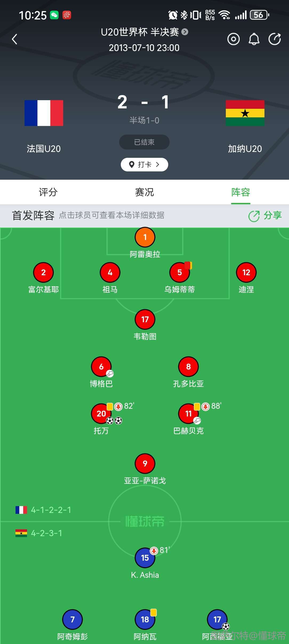The image size is (289, 644).
Task: Tap the 打卡 check-in button
Action: [144, 164]
